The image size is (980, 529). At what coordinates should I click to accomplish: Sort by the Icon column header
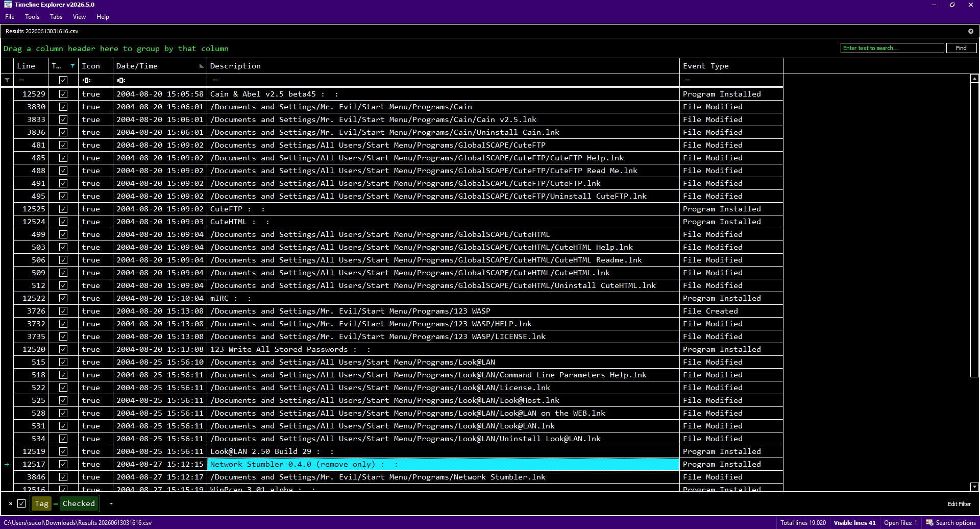(95, 66)
